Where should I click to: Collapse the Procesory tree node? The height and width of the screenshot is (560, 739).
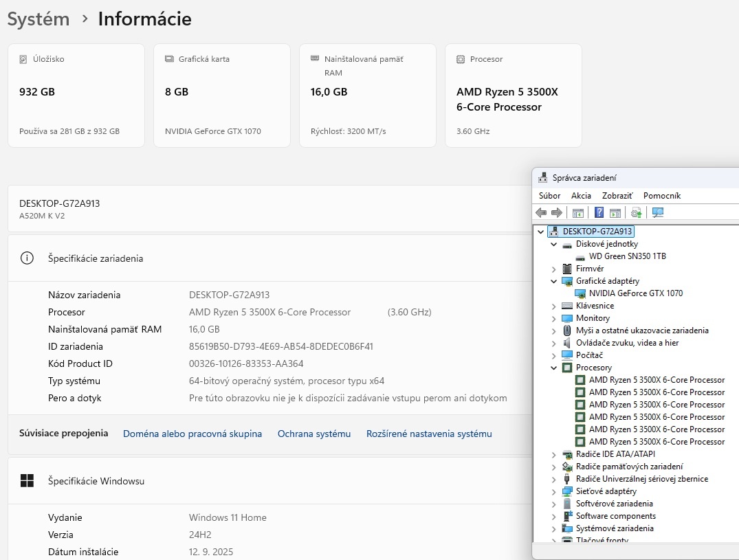point(554,368)
